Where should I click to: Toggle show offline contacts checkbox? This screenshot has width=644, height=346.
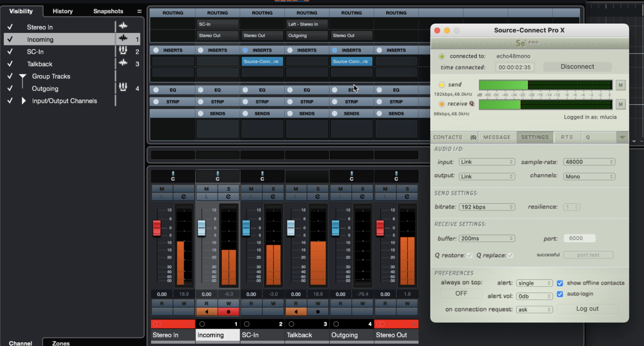point(560,283)
